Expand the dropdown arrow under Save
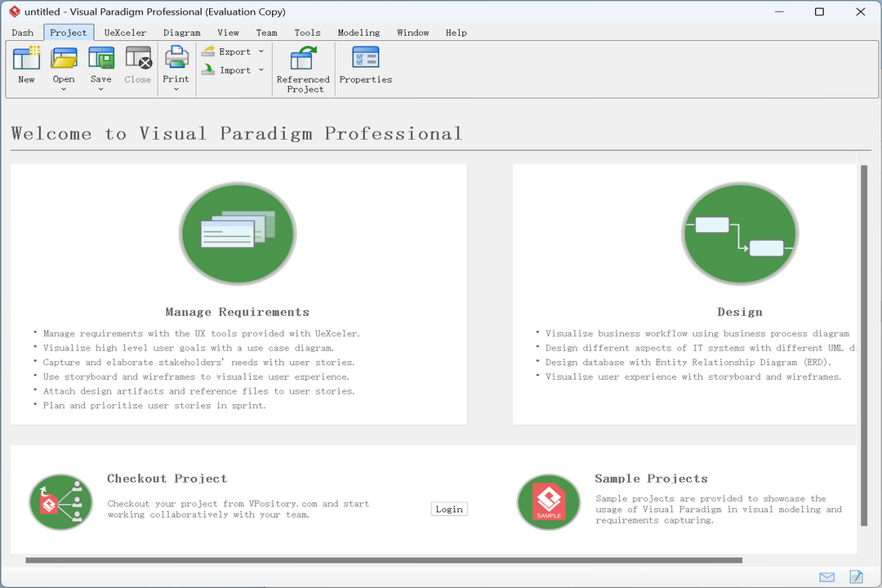The image size is (882, 588). [101, 89]
